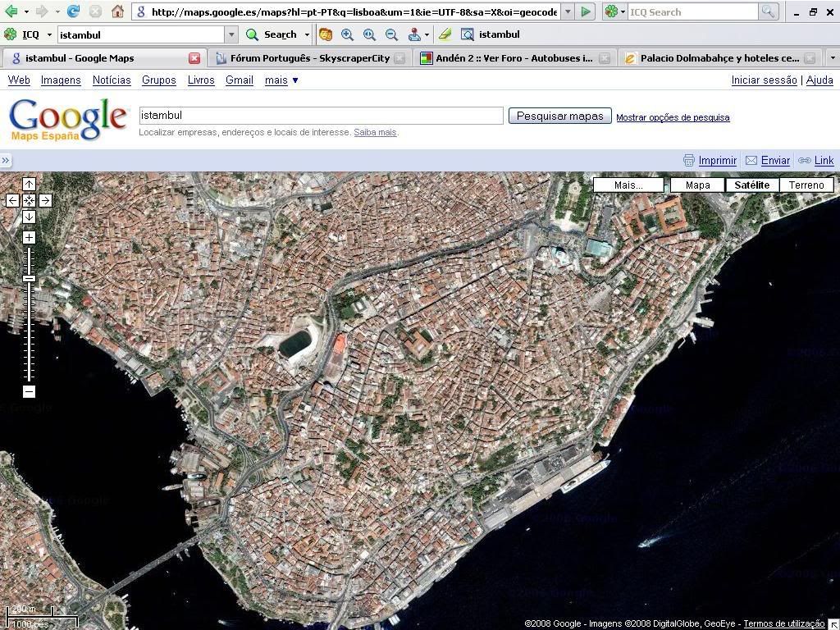840x630 pixels.
Task: Pan the map left with the arrow
Action: (x=12, y=200)
